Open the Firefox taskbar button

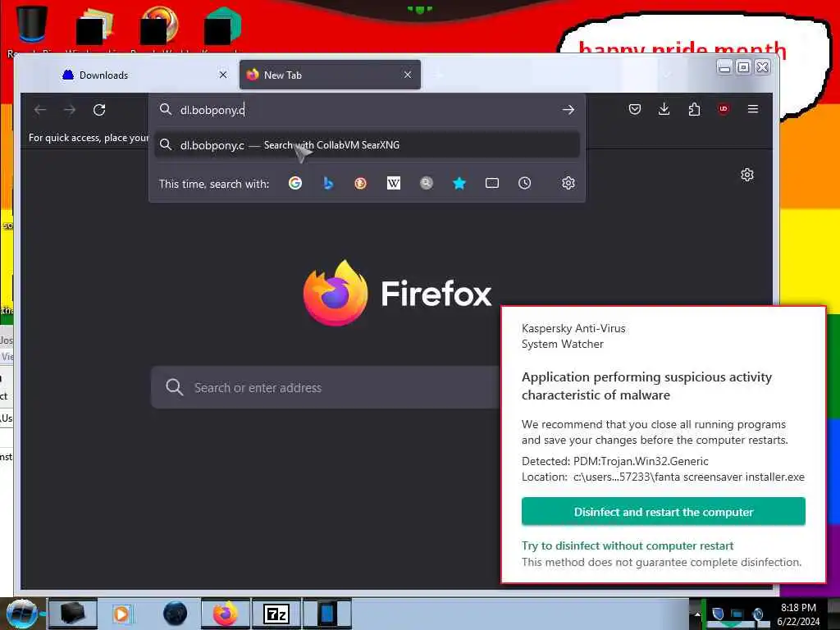[x=226, y=614]
